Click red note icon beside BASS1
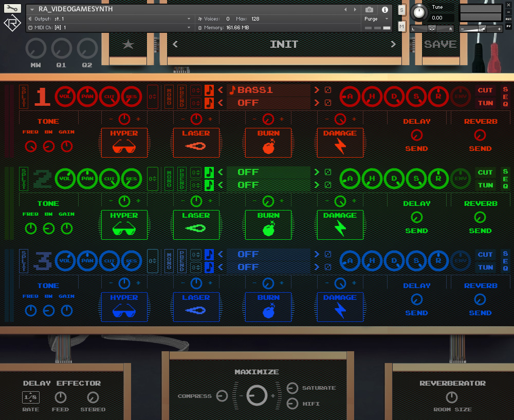This screenshot has height=420, width=514. (x=209, y=90)
